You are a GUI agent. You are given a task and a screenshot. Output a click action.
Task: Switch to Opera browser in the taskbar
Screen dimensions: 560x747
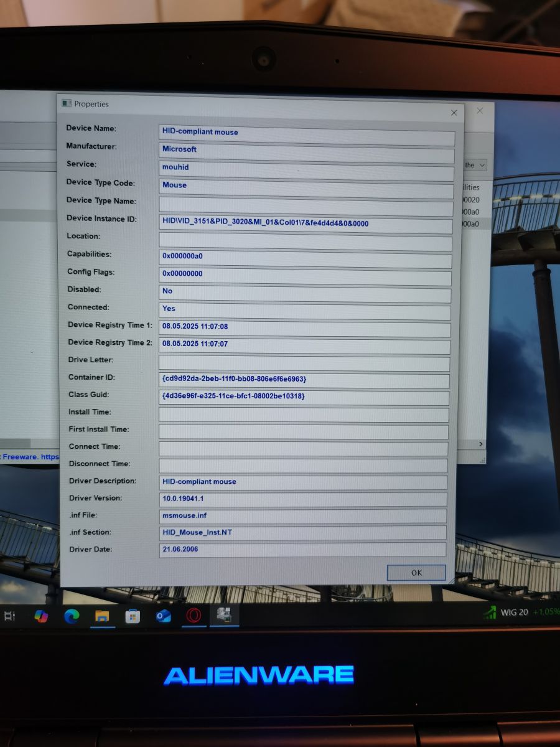194,616
